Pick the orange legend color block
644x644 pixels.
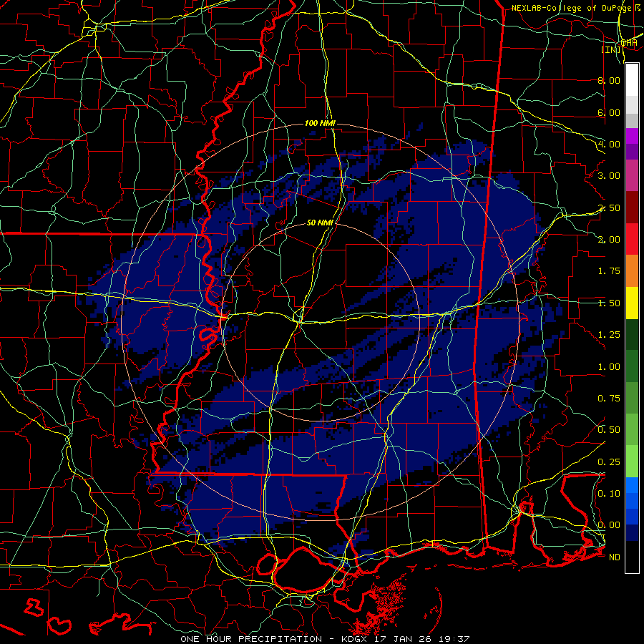point(632,270)
